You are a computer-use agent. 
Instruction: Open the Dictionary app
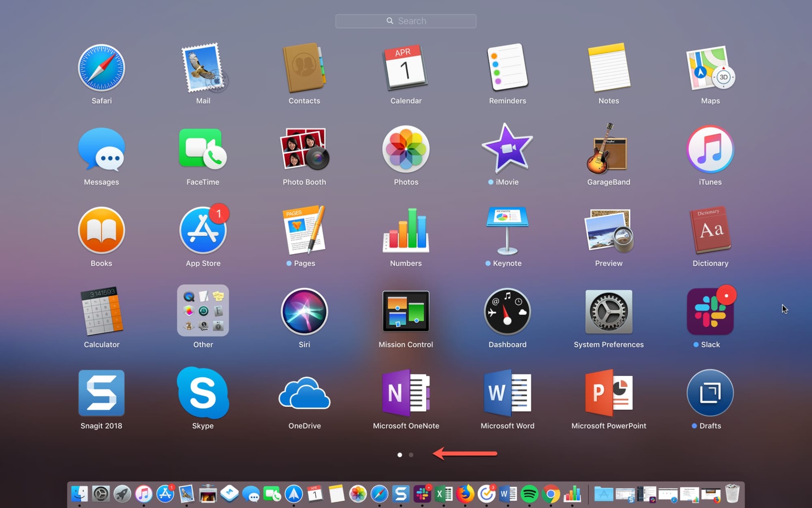pos(710,231)
